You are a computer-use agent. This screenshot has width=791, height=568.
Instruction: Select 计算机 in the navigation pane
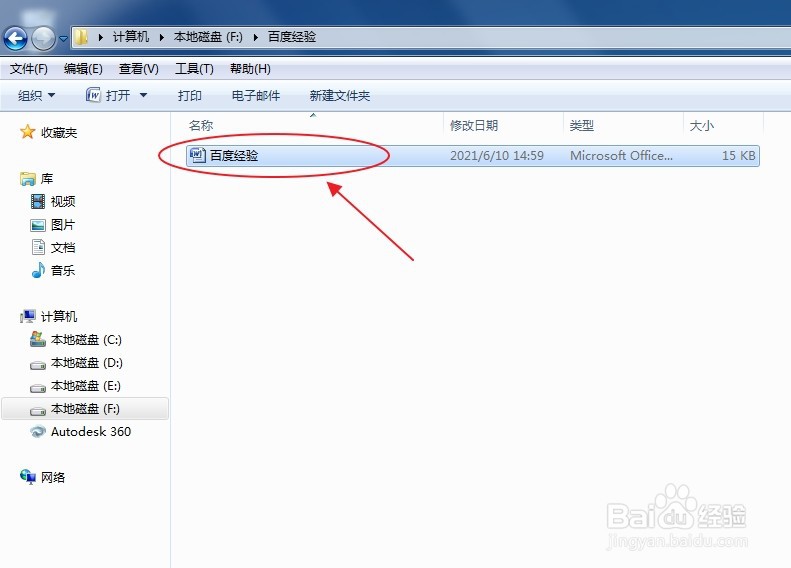[x=59, y=316]
